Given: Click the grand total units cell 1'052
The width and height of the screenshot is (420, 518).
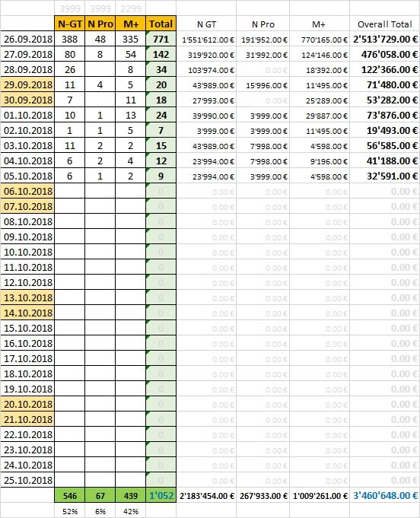Looking at the screenshot, I should pos(161,495).
